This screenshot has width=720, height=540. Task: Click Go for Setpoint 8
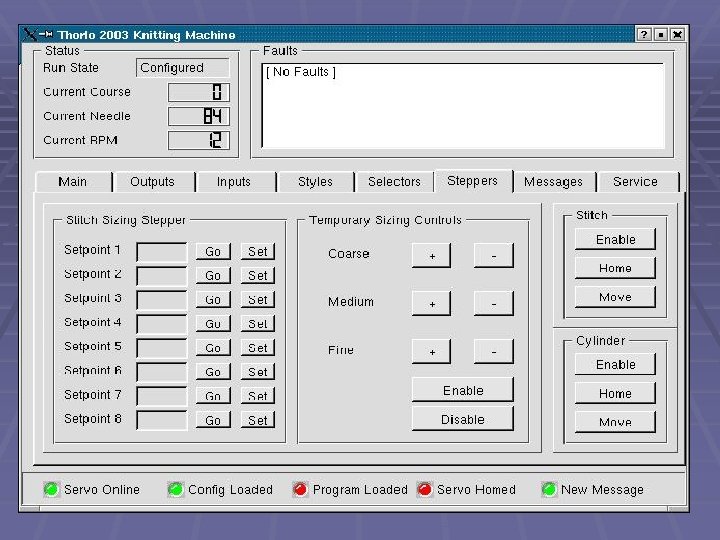[213, 420]
